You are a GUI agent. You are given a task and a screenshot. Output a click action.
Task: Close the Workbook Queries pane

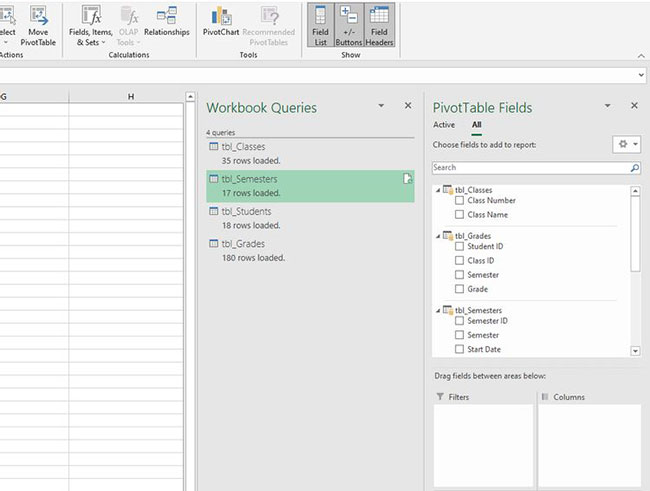[x=408, y=106]
